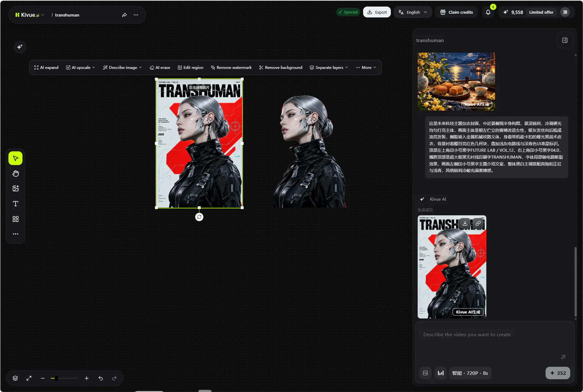The height and width of the screenshot is (392, 583).
Task: Collapse the right chat panel
Action: 565,40
